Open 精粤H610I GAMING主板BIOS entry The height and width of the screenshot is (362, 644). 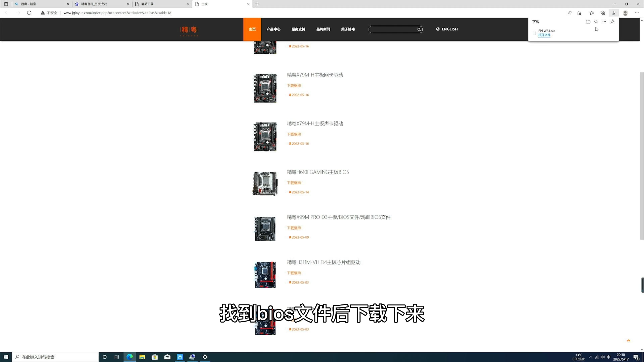(318, 172)
